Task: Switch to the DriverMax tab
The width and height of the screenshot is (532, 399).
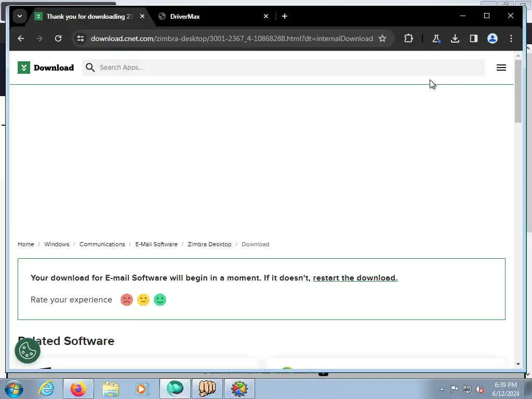Action: pyautogui.click(x=214, y=16)
